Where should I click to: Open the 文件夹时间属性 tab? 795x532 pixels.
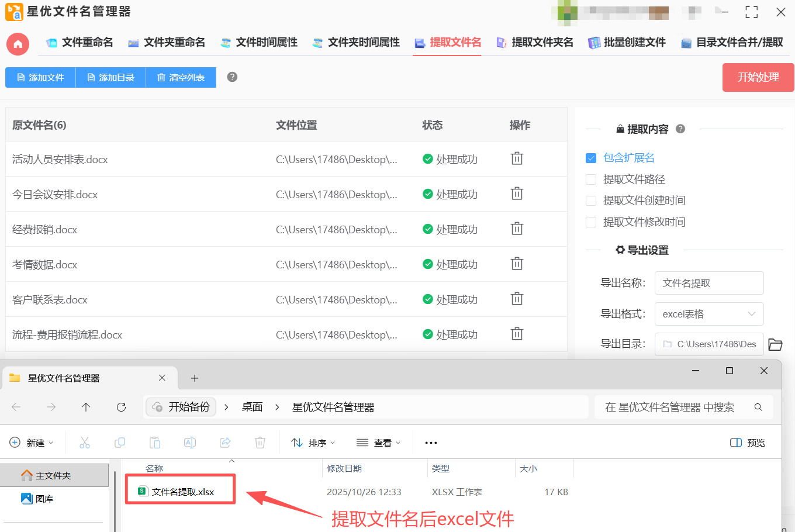pos(356,42)
